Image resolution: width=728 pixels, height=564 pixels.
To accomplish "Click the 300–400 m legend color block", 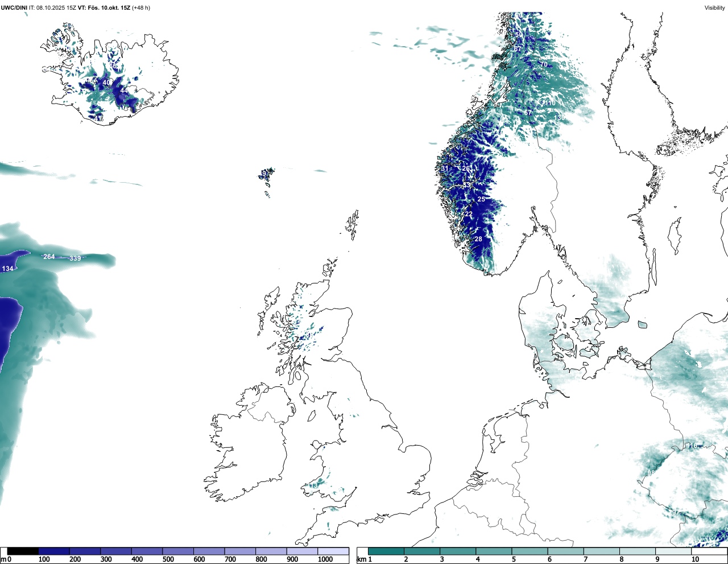I will pyautogui.click(x=116, y=551).
